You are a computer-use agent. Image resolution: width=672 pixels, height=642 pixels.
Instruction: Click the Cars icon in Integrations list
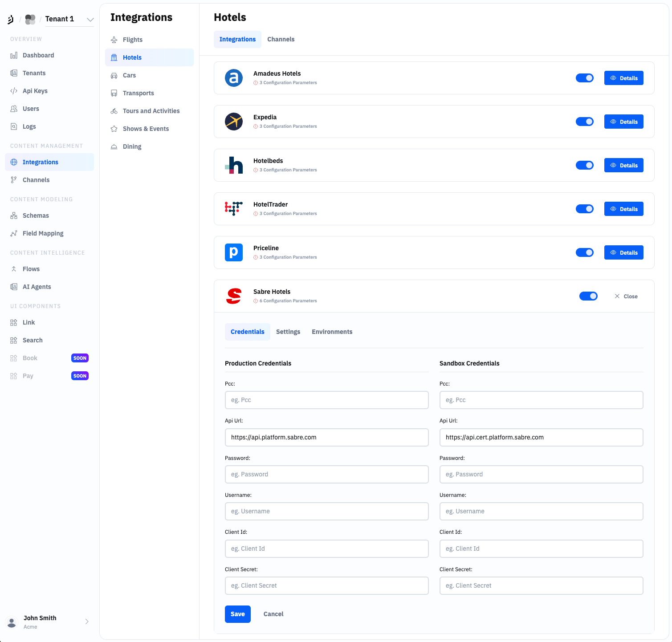[x=114, y=75]
